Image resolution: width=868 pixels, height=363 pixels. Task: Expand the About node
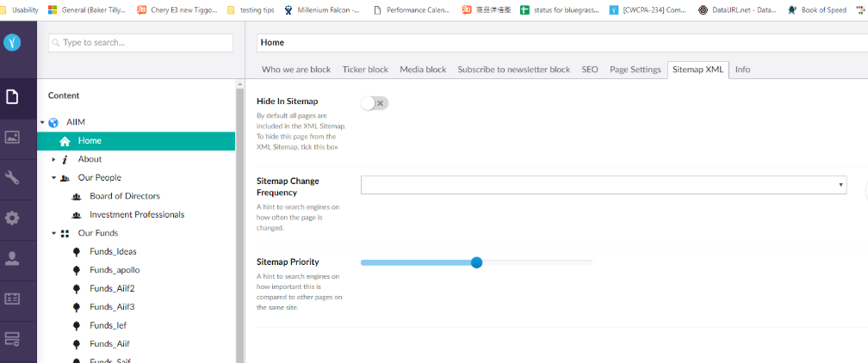(53, 159)
